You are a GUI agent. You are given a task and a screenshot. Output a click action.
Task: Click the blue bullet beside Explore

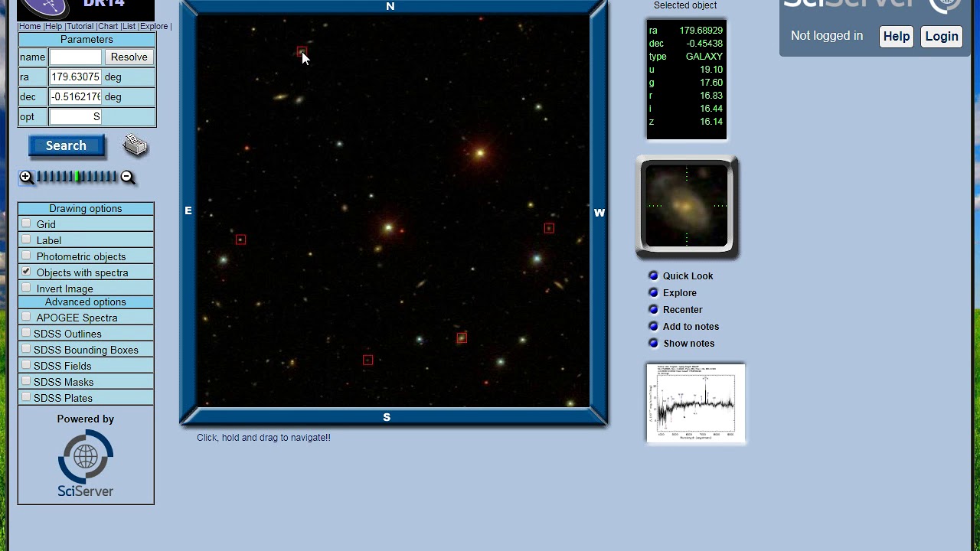click(653, 292)
